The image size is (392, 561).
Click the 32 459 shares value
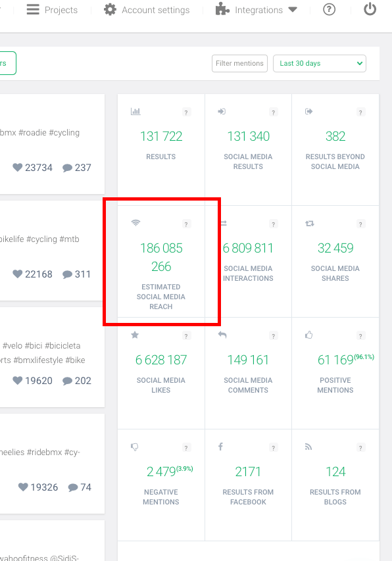coord(335,248)
